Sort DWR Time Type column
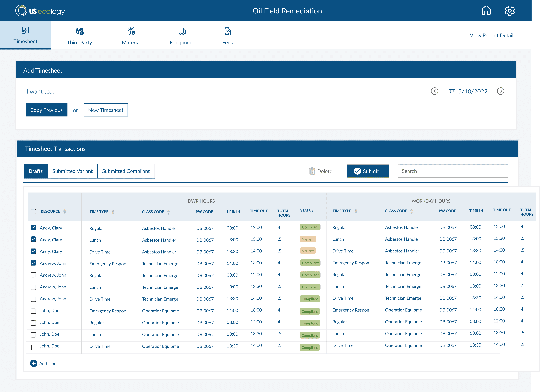 (x=113, y=212)
